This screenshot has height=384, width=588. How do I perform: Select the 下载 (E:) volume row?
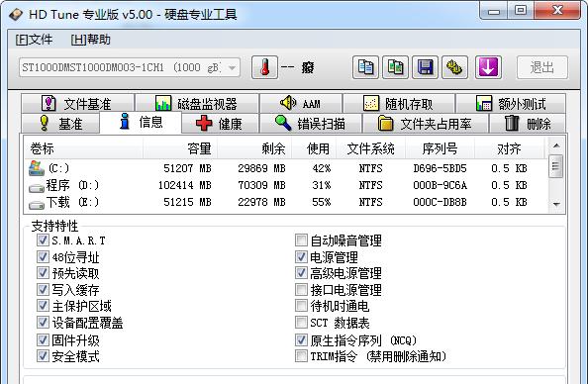pos(285,202)
